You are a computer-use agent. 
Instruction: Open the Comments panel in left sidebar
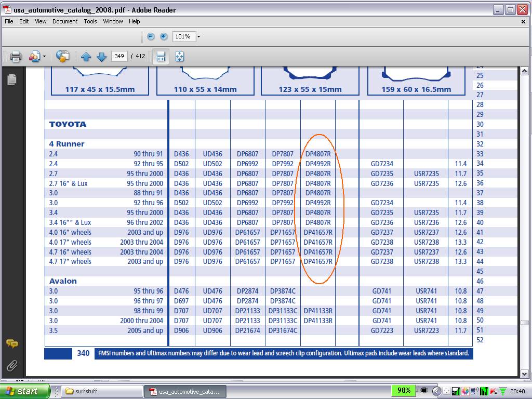pyautogui.click(x=11, y=343)
